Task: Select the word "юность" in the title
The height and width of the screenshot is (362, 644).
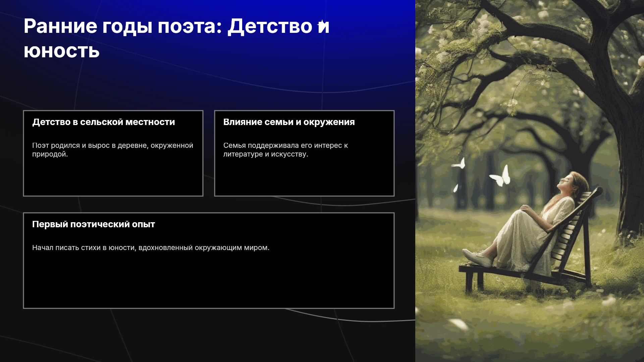Action: pos(62,51)
